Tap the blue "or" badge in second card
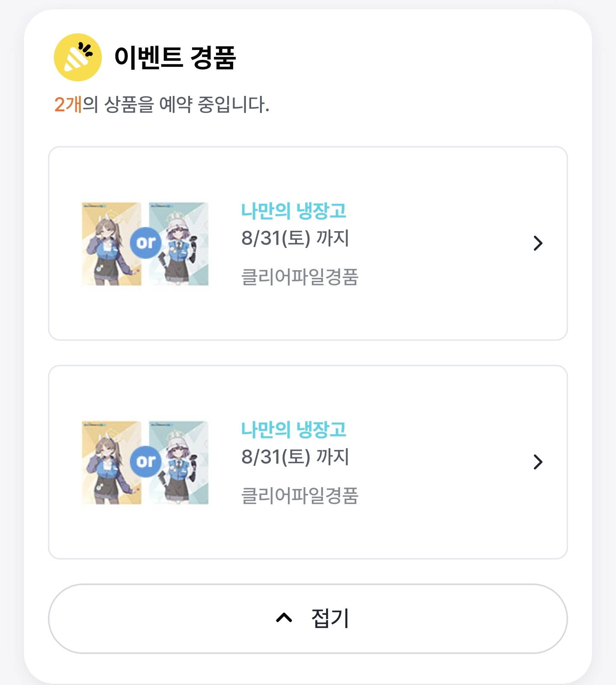Screen dimensions: 616x685 pos(146,461)
